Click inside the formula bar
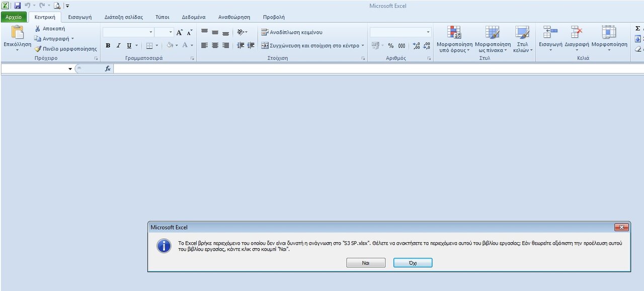 click(378, 69)
